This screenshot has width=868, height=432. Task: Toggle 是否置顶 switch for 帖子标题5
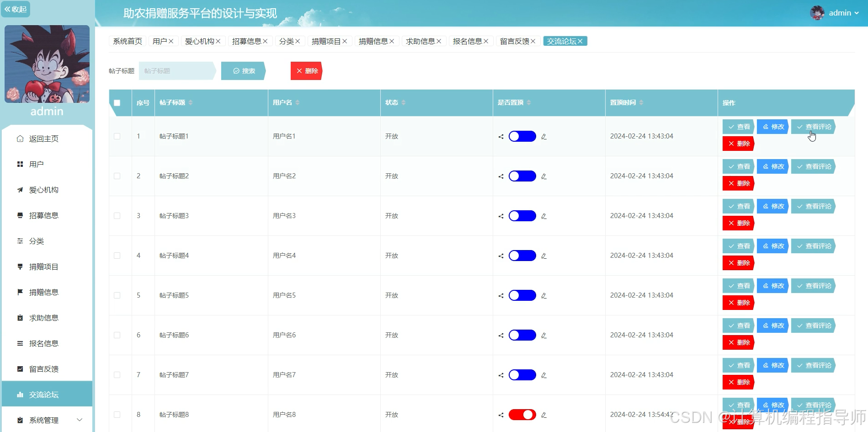522,295
